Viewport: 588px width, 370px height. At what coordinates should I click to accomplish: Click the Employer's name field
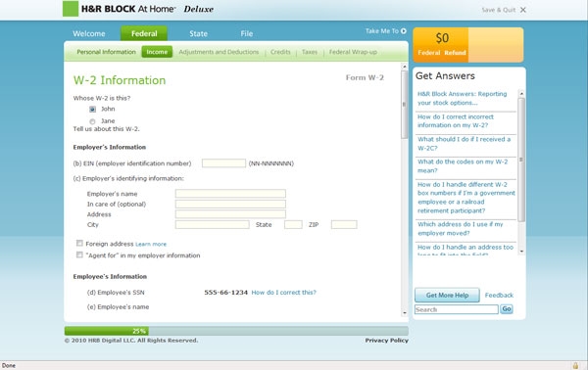230,194
